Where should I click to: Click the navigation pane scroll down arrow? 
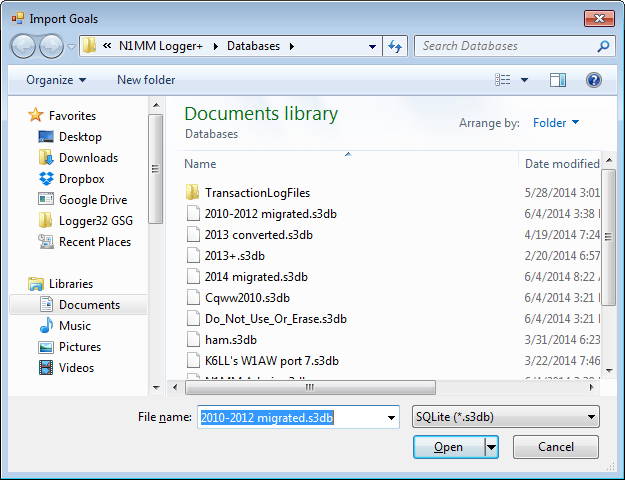coord(156,388)
